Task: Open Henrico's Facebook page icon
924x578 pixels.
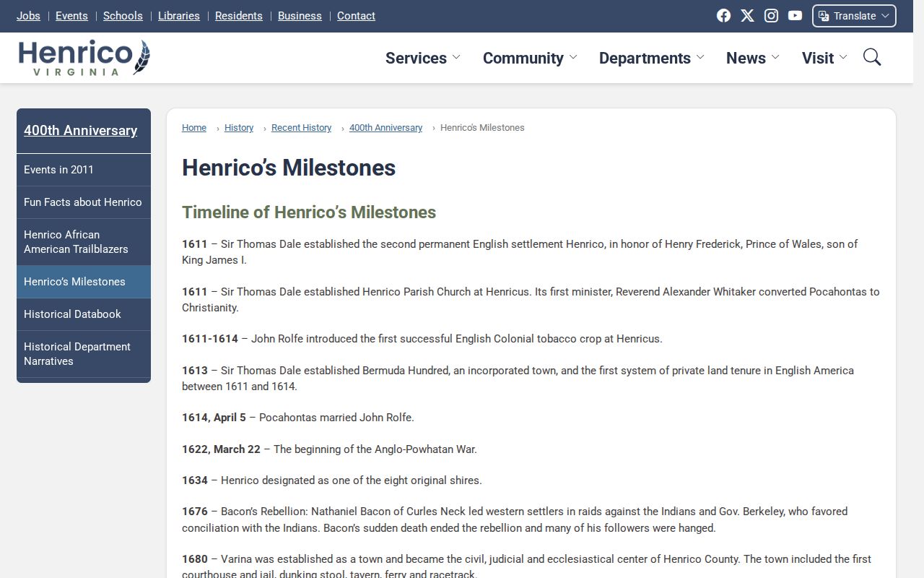Action: [723, 16]
